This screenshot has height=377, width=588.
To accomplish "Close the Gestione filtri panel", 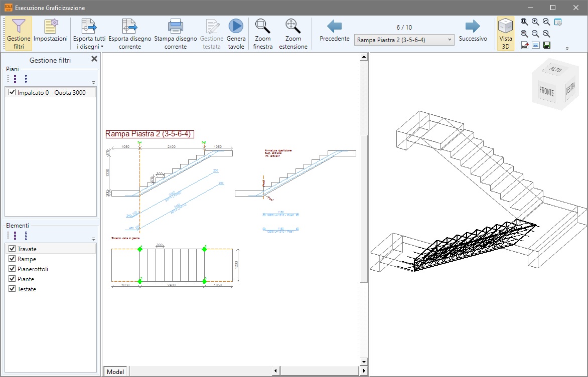I will point(94,59).
